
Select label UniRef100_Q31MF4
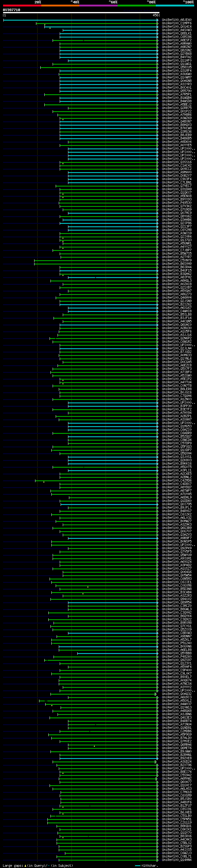177,71
